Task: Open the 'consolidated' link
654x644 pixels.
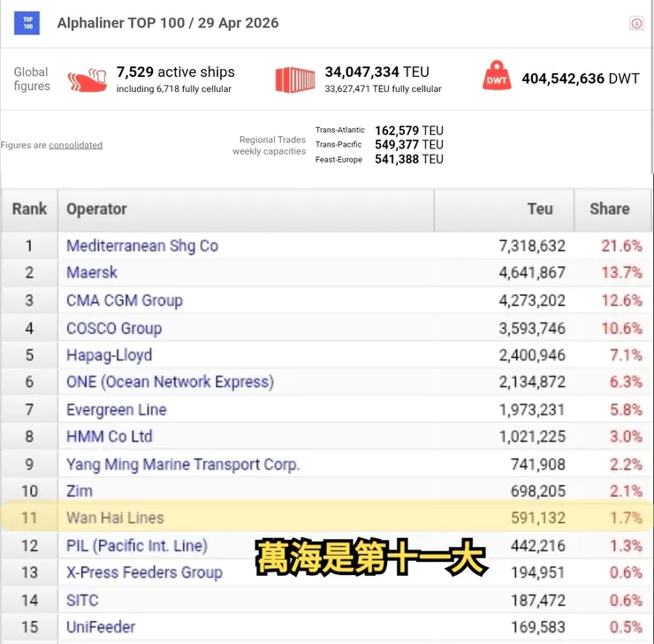Action: [x=75, y=145]
